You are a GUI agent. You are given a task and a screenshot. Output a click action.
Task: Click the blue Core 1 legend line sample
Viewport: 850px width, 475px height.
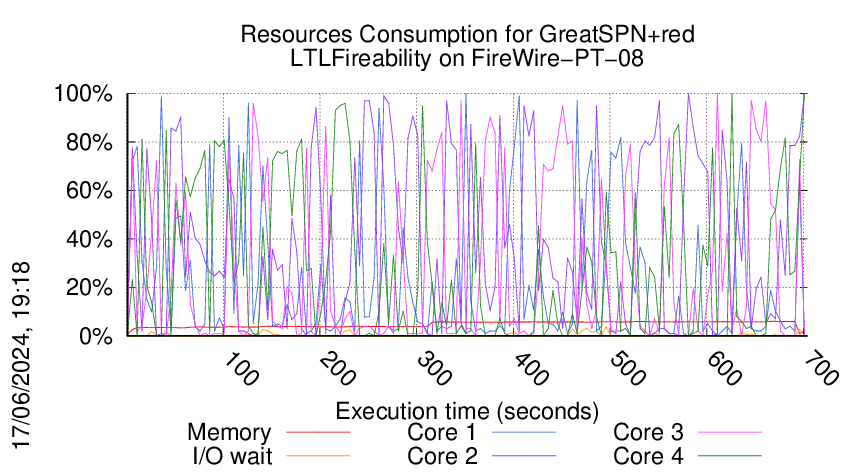[x=524, y=432]
